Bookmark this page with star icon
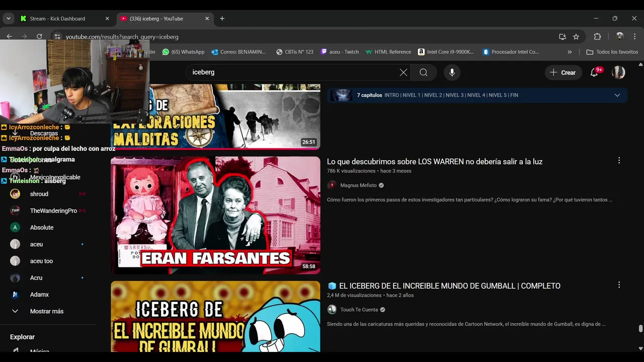Viewport: 644px width, 362px height. [x=576, y=37]
